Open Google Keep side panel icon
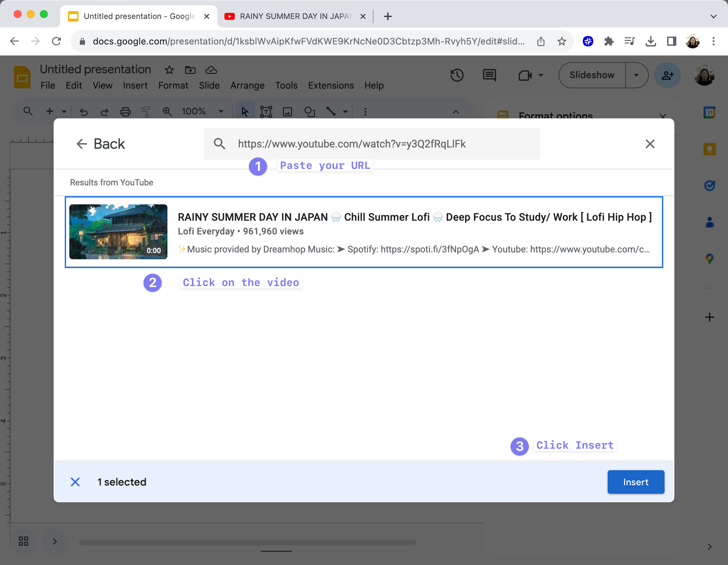 coord(709,149)
